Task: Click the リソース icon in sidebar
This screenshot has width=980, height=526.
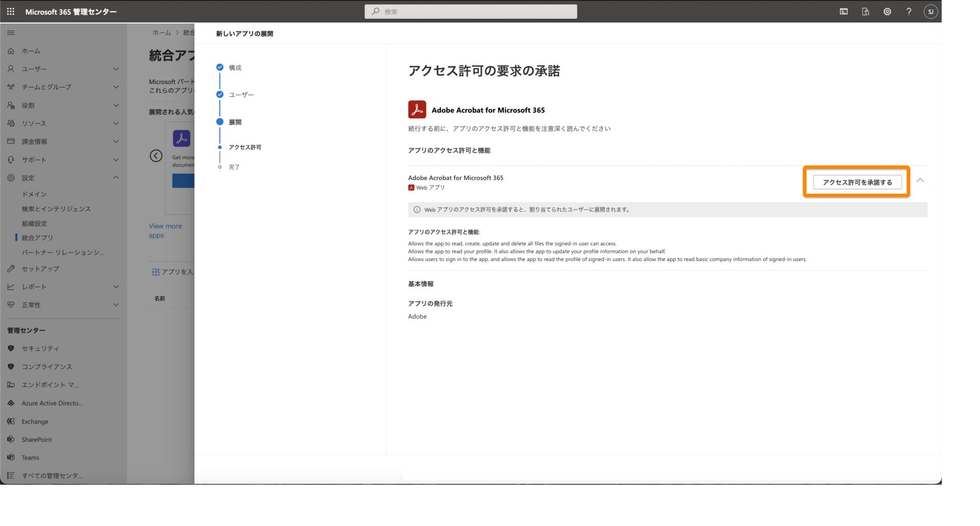Action: (x=11, y=123)
